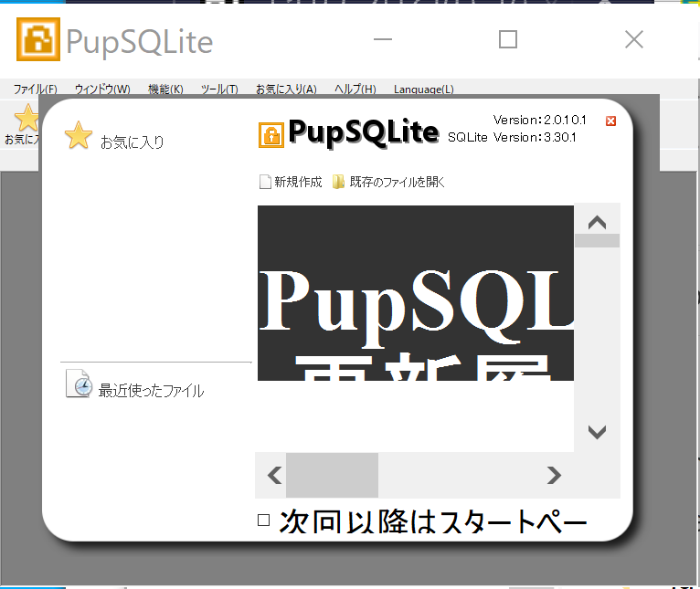Open the お気に入り(A) menu
This screenshot has height=589, width=700.
point(286,89)
